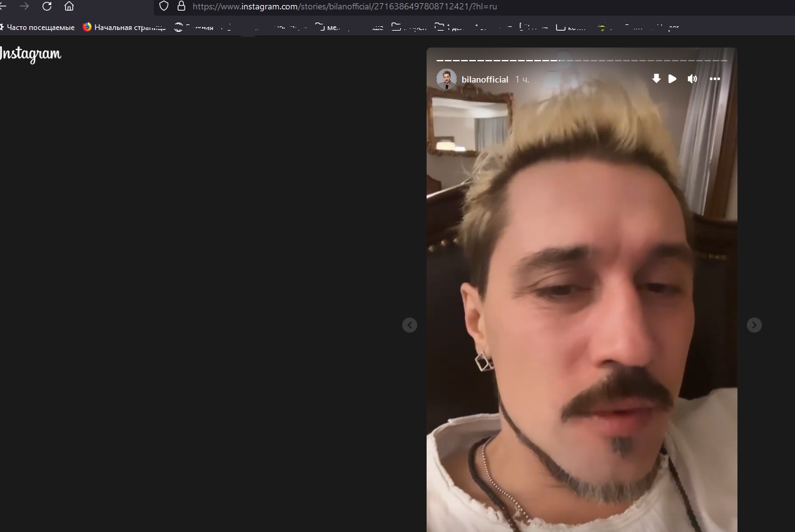Screen dimensions: 795x532
Task: Open the 'Начальная страница' bookmark
Action: pos(125,28)
